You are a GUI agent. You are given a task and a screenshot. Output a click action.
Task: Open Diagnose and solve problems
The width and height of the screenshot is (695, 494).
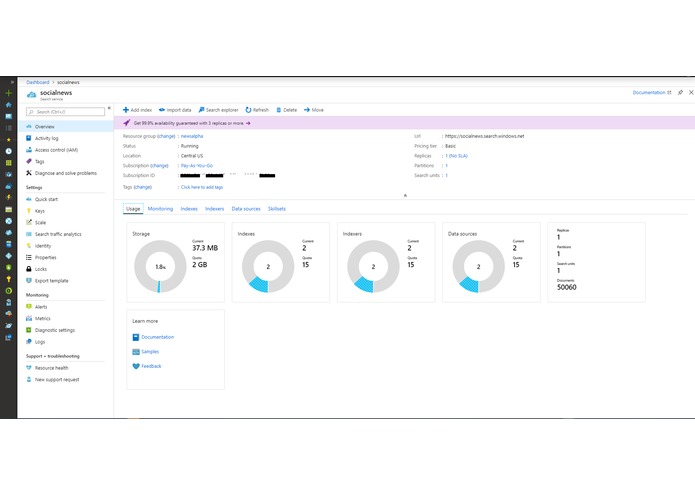tap(65, 173)
